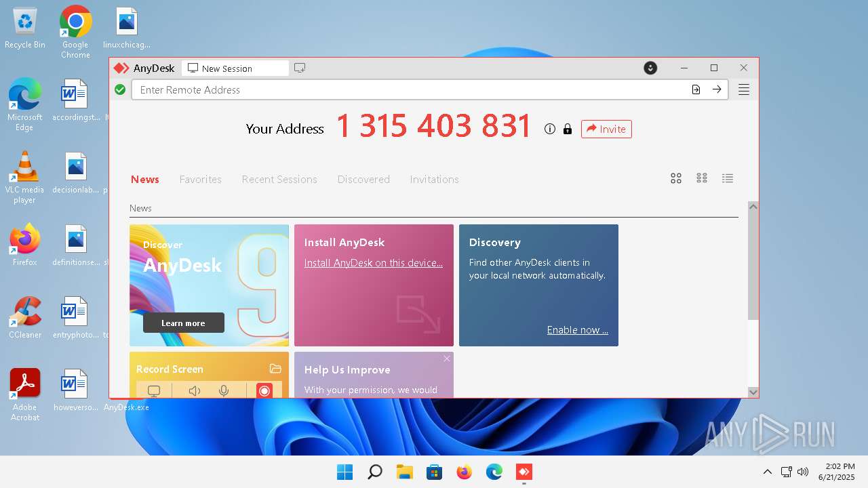The image size is (868, 488).
Task: Open taskbar Search
Action: pos(375,472)
